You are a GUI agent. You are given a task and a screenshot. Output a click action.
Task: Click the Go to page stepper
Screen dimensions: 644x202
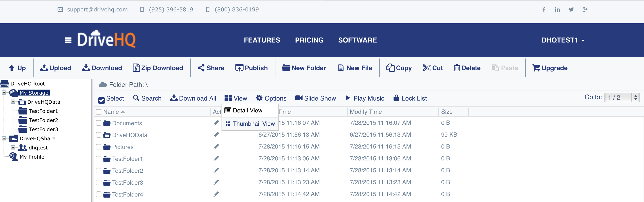(x=636, y=97)
